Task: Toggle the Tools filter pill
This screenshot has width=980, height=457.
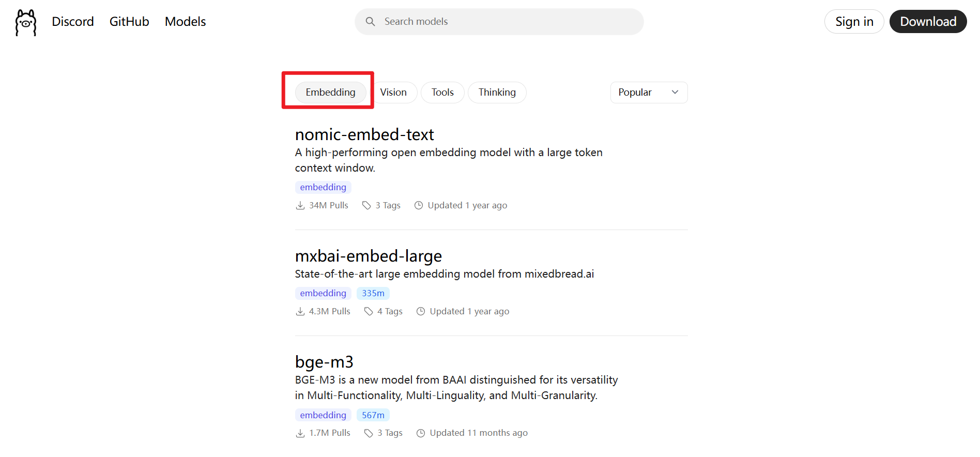Action: [x=442, y=92]
